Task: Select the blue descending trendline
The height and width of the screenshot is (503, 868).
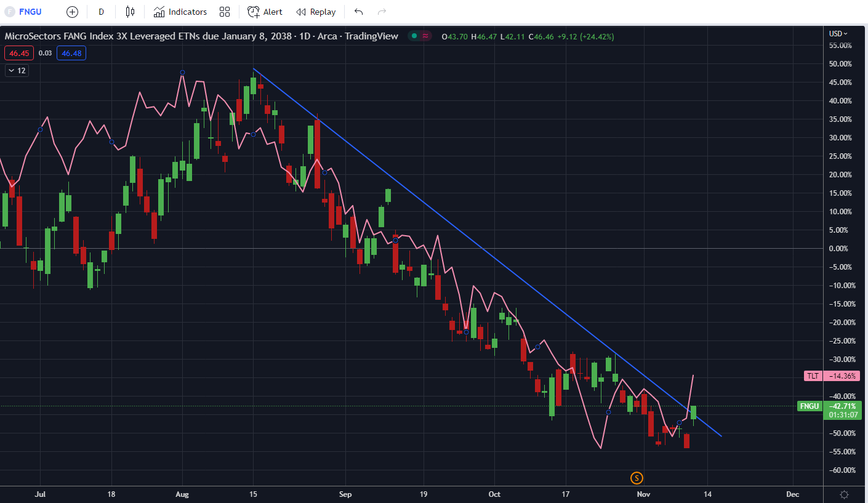Action: (x=486, y=251)
